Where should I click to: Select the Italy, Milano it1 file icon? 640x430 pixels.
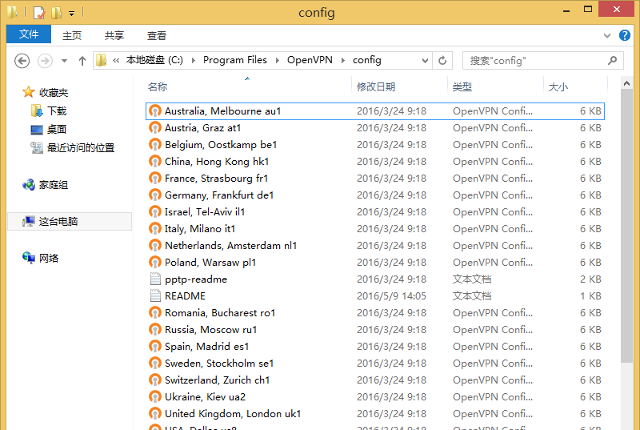[x=155, y=228]
